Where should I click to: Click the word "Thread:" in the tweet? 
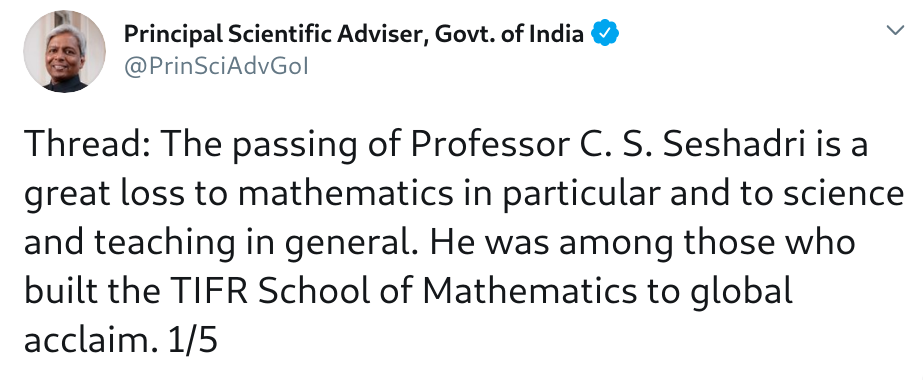[x=88, y=145]
